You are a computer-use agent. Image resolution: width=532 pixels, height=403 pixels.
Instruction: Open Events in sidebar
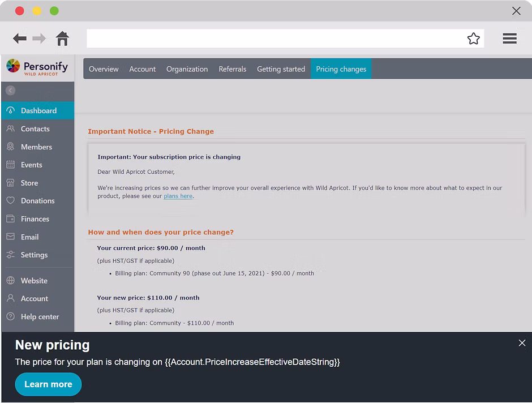(38, 165)
